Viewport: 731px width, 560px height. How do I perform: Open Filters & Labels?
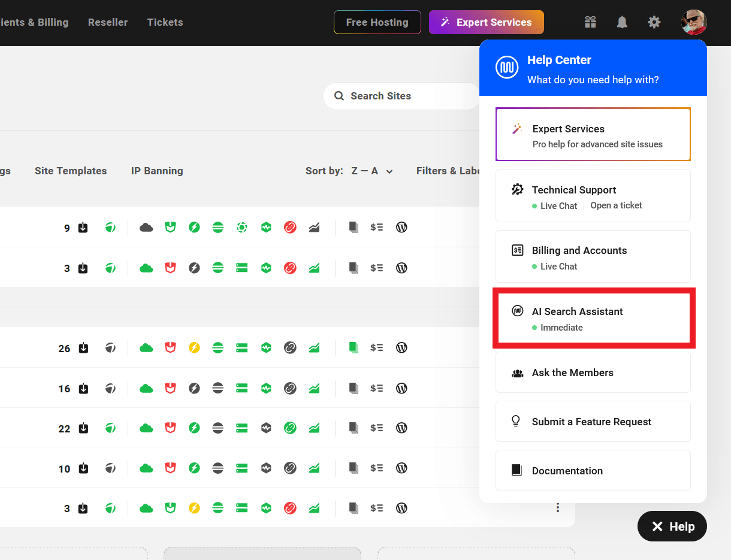448,171
